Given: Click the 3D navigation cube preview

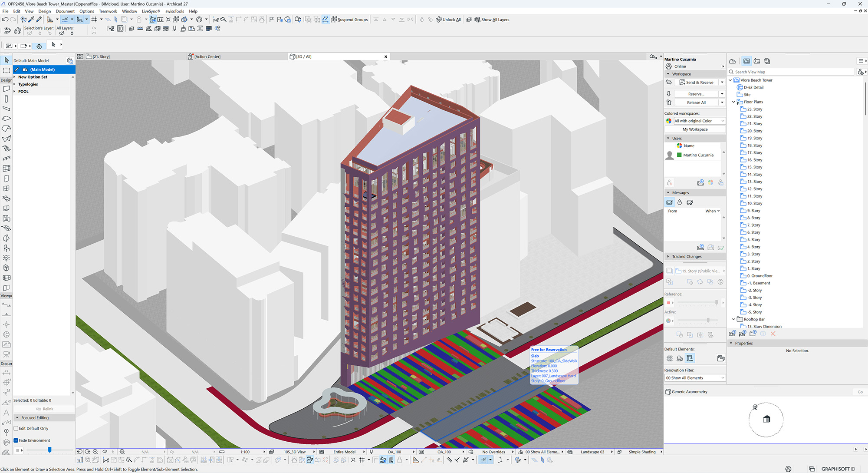Looking at the screenshot, I should point(766,419).
